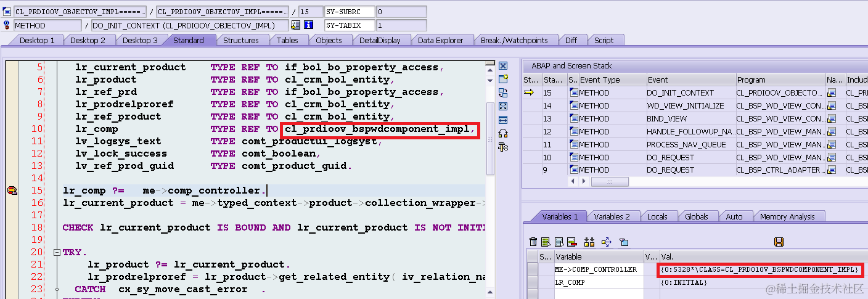Click the tag-shaped icon in variables toolbar
This screenshot has width=868, height=299.
coord(623,242)
